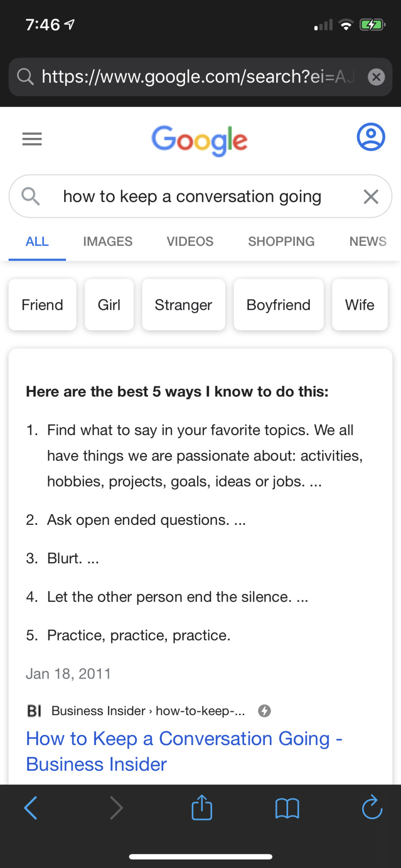
Task: Open the Shopping results tab
Action: (281, 241)
